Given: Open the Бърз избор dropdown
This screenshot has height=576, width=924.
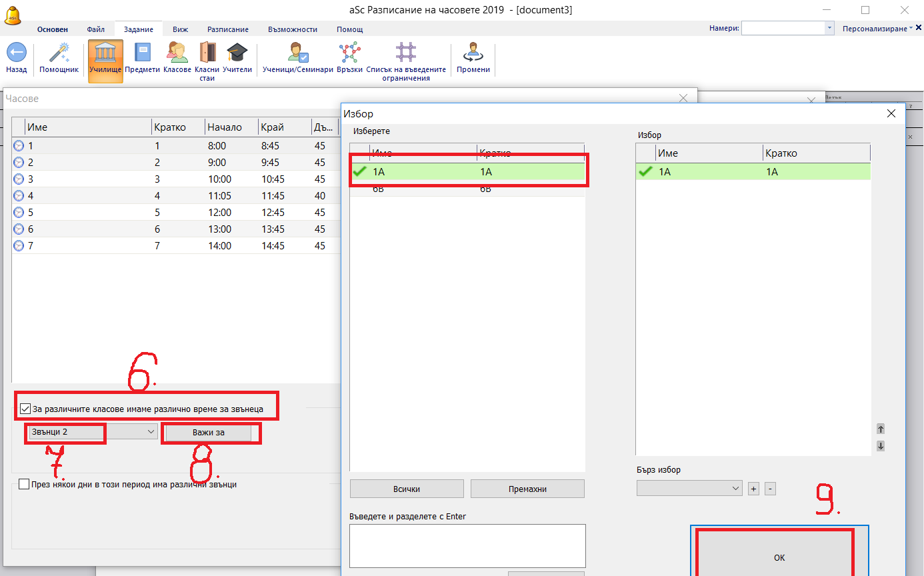Looking at the screenshot, I should (735, 489).
